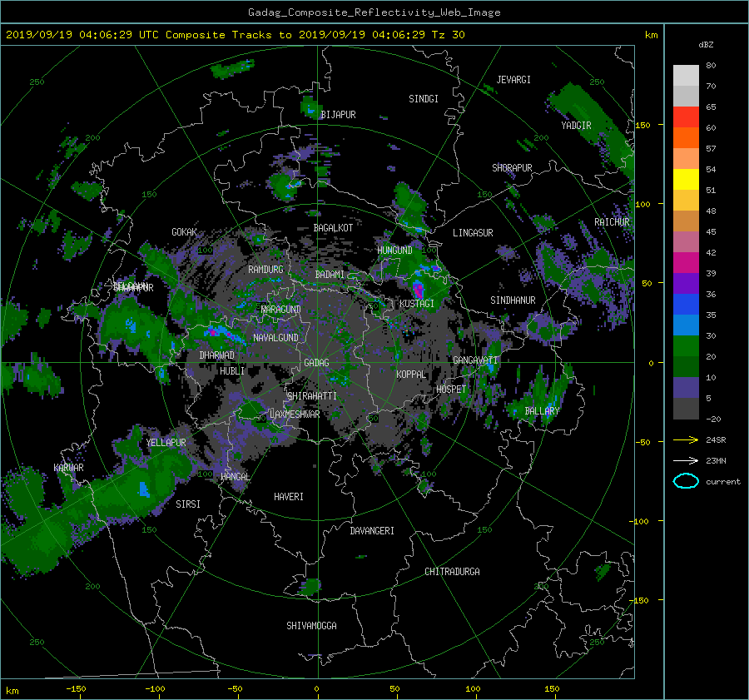Click the Gadag_Composite_Reflectivity_Web_Image title
The width and height of the screenshot is (749, 700).
pyautogui.click(x=374, y=12)
